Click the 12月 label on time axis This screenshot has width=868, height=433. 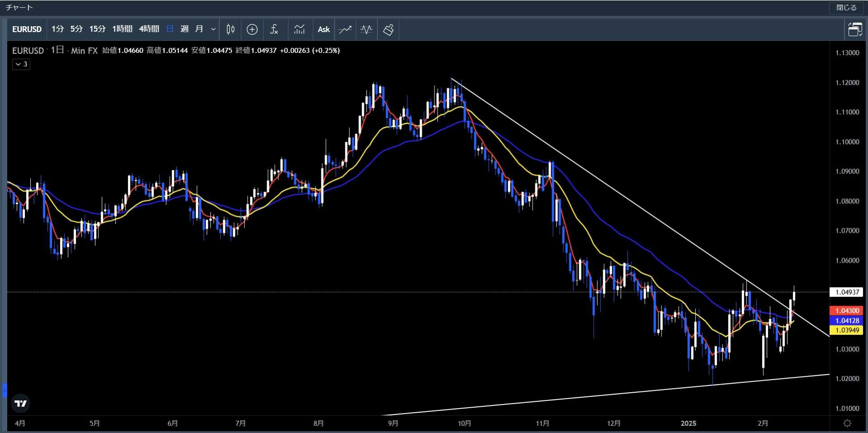point(613,424)
